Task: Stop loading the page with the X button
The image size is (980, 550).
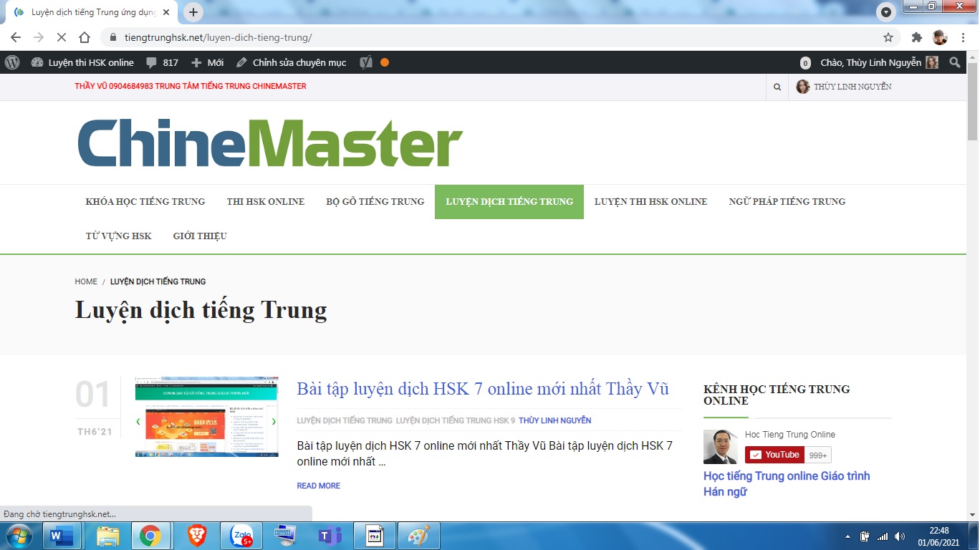Action: pyautogui.click(x=62, y=37)
